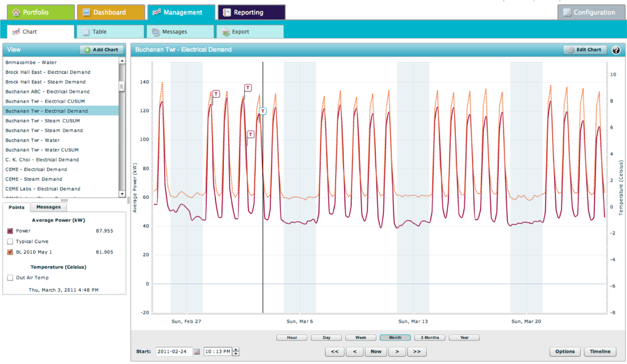Click the help question mark icon

(x=616, y=50)
